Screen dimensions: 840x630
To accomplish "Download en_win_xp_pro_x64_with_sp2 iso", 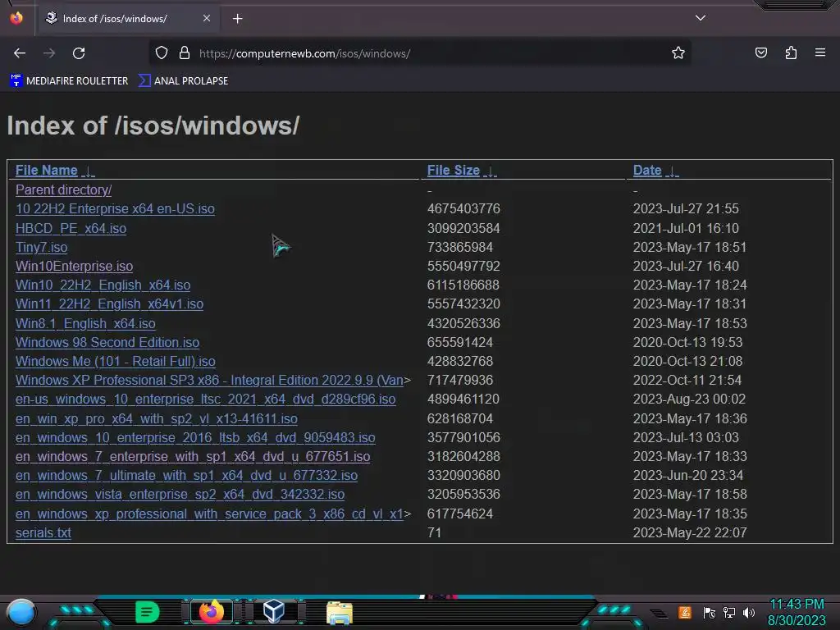I will tap(157, 419).
